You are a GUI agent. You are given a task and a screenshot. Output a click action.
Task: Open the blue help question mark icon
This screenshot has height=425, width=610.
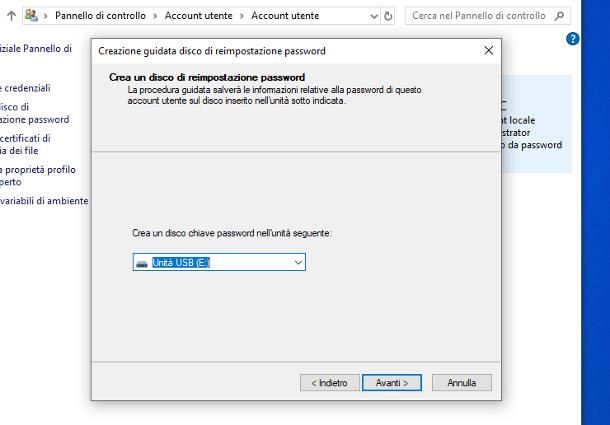(573, 39)
